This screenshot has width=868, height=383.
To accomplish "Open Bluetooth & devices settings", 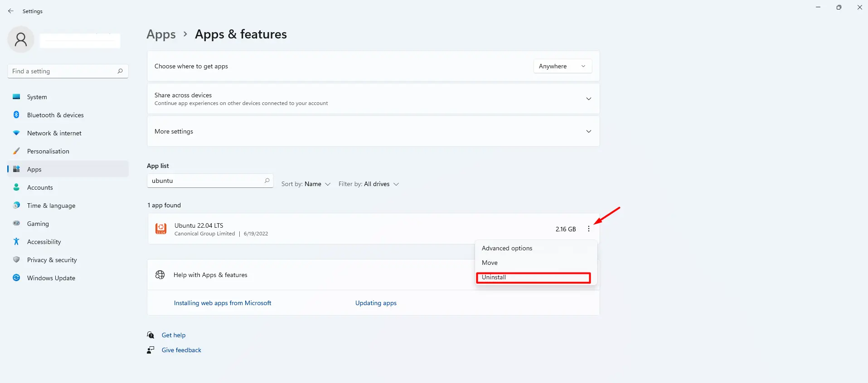I will click(68, 115).
